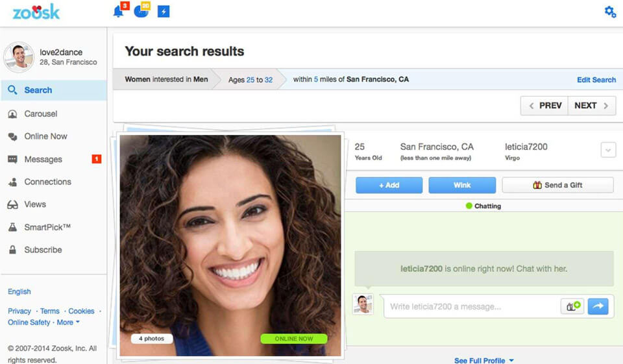
Task: Click the Zoosk logo
Action: [x=36, y=12]
